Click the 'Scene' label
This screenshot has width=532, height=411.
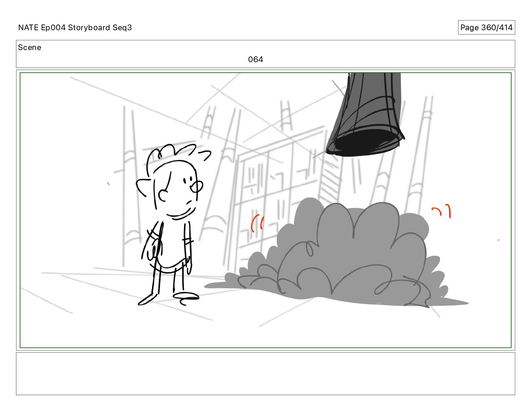click(x=30, y=47)
